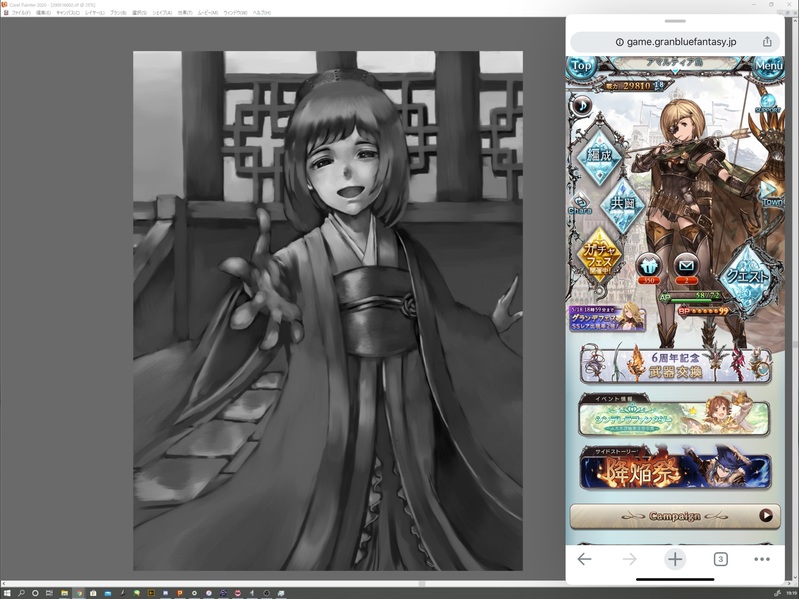Click the share icon in address bar

(x=767, y=42)
